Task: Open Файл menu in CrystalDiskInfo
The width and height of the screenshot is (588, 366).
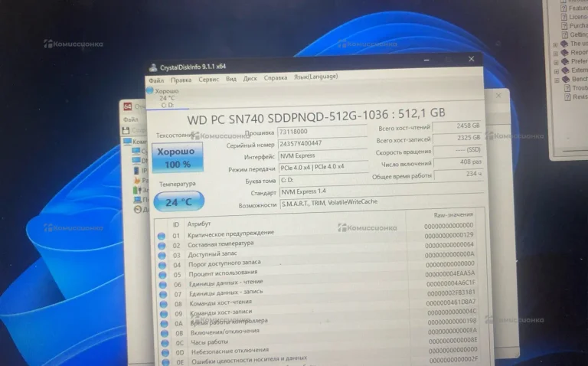Action: [x=156, y=80]
